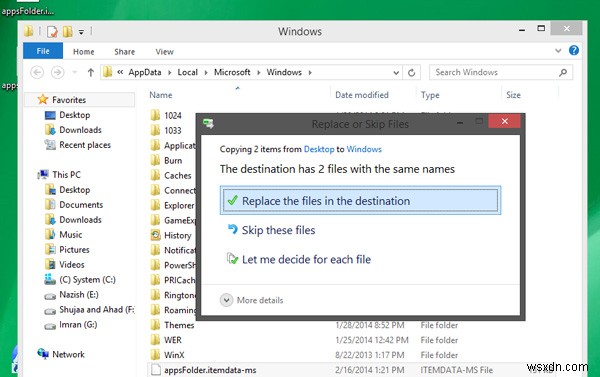Viewport: 600px width, 377px height.
Task: Select the Burn folder
Action: (173, 160)
